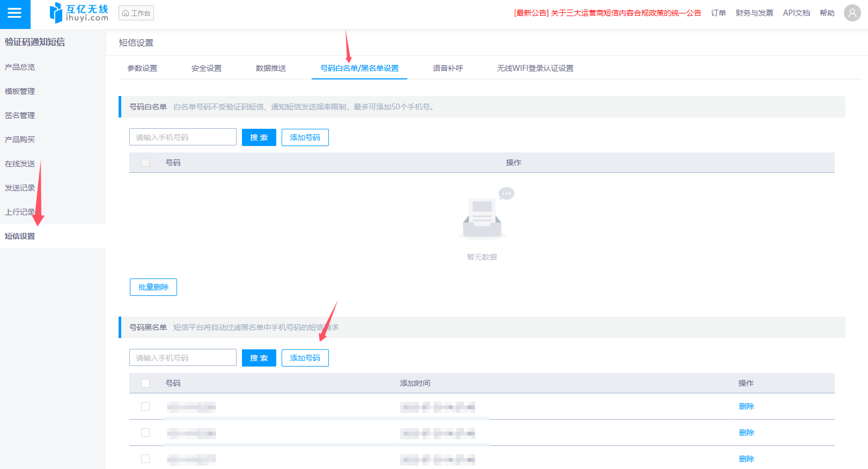This screenshot has width=868, height=469.
Task: Check the blacklist header select-all checkbox
Action: coord(145,383)
